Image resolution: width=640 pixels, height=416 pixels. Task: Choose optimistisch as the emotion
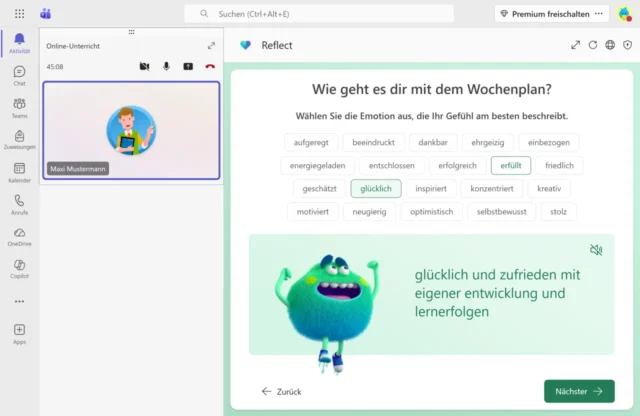432,211
